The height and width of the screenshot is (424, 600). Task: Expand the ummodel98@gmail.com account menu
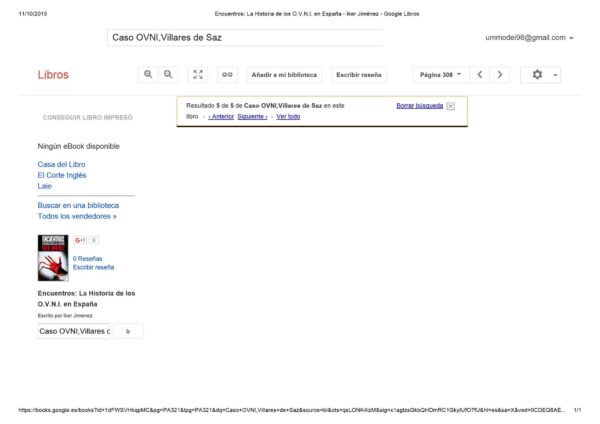[529, 37]
